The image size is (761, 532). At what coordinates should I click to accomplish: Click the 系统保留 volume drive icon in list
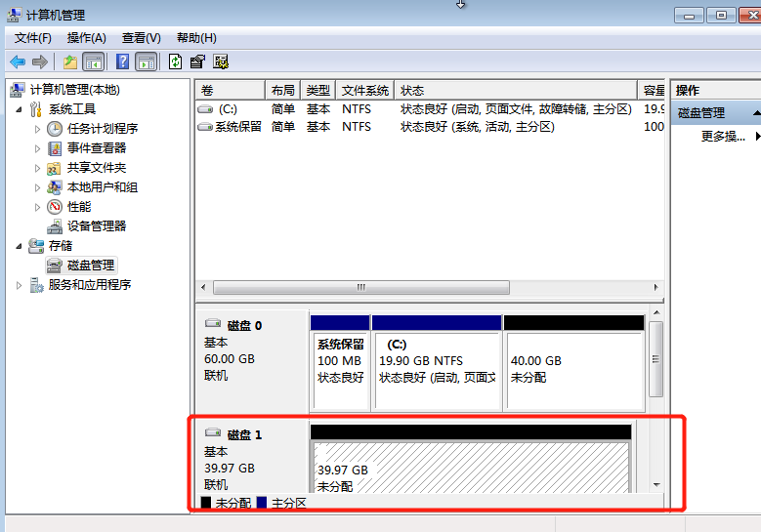coord(205,127)
